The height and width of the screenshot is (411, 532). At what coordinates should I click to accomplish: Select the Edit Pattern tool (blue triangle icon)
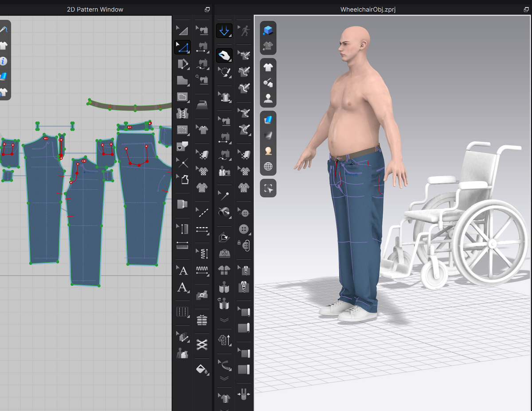[x=182, y=47]
